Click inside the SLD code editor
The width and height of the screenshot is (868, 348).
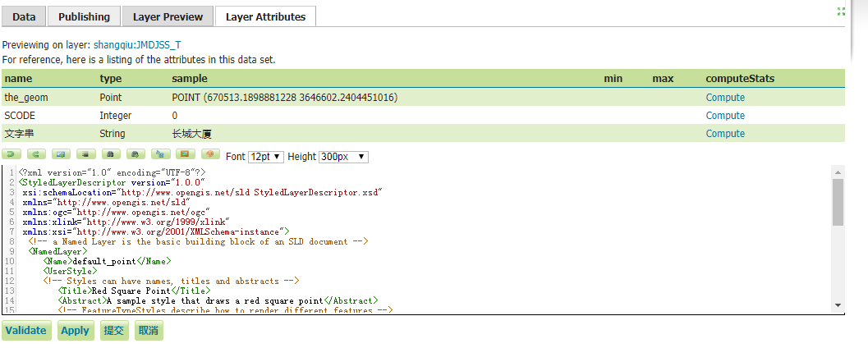[424, 240]
